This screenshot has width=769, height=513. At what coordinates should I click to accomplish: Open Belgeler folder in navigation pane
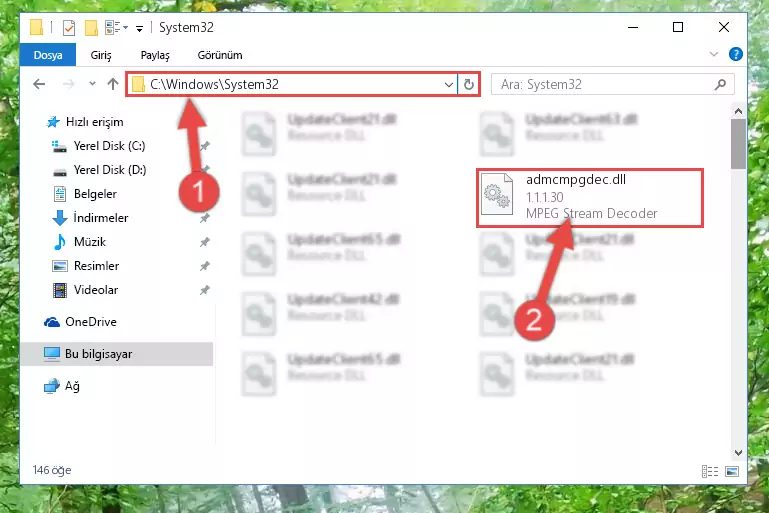tap(95, 194)
